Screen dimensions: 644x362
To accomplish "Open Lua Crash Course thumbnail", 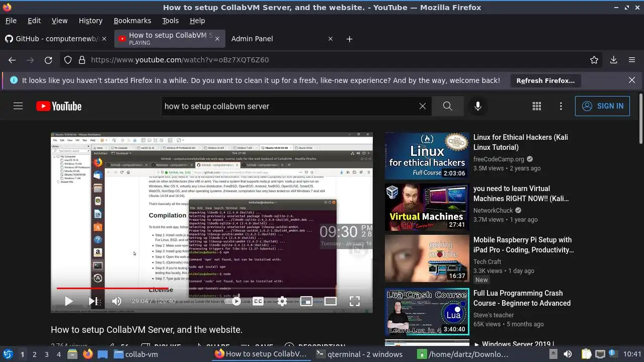I will click(x=427, y=312).
